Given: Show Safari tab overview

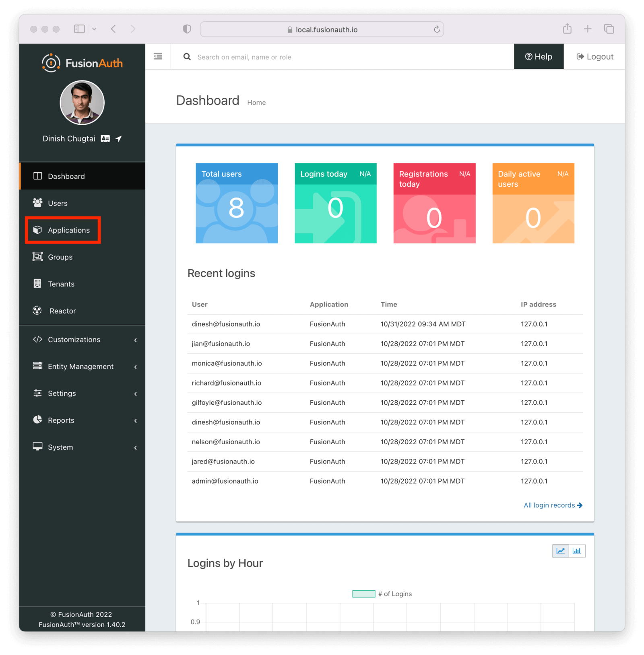Looking at the screenshot, I should coord(609,29).
